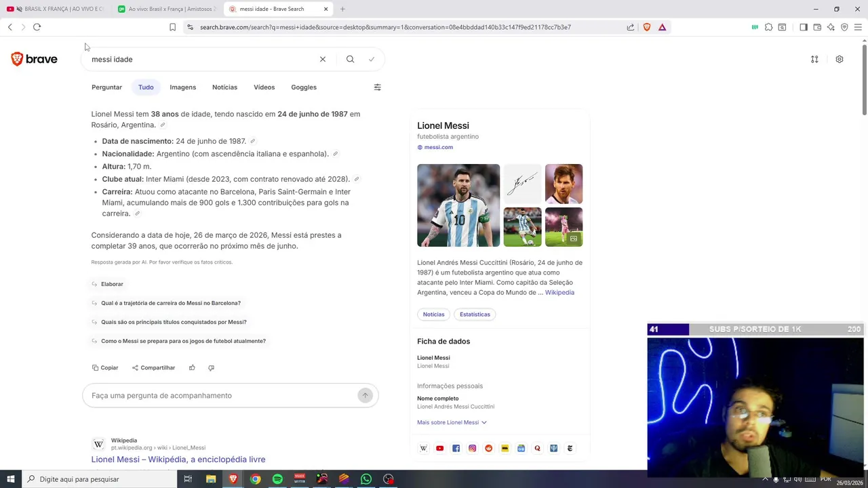This screenshot has height=488, width=868.
Task: Ask how Messi prepares for games
Action: point(178,341)
